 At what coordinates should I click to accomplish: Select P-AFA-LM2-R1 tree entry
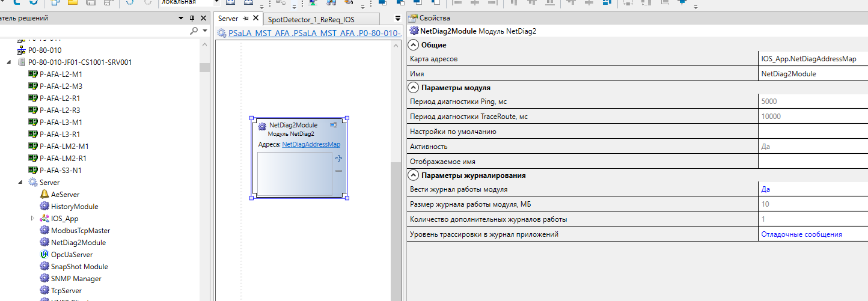58,158
